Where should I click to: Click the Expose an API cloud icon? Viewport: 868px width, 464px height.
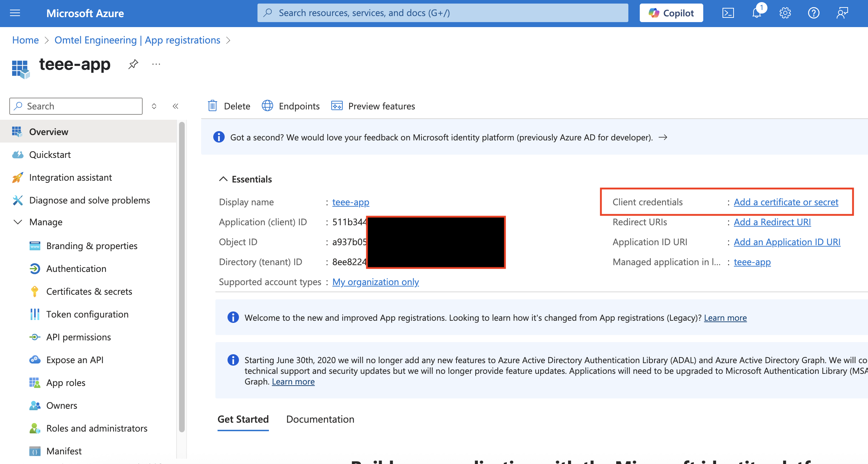pyautogui.click(x=35, y=360)
